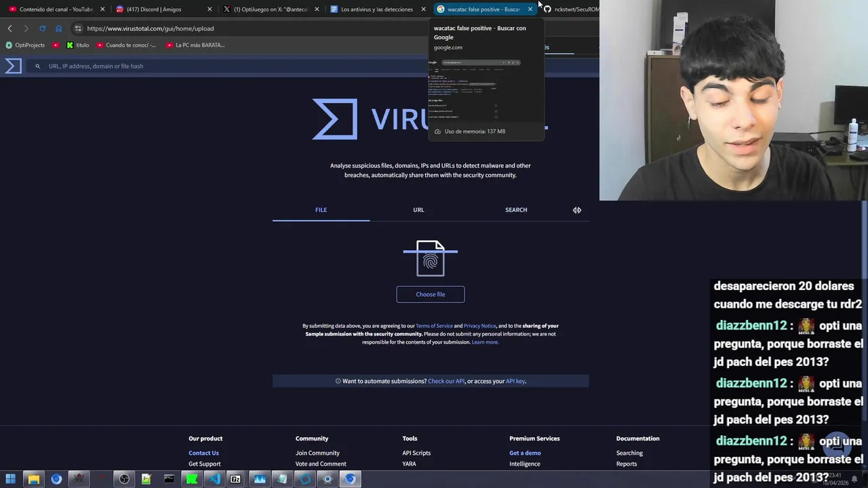Image resolution: width=868 pixels, height=488 pixels.
Task: Open the OptiProjects bookmark
Action: pos(25,45)
